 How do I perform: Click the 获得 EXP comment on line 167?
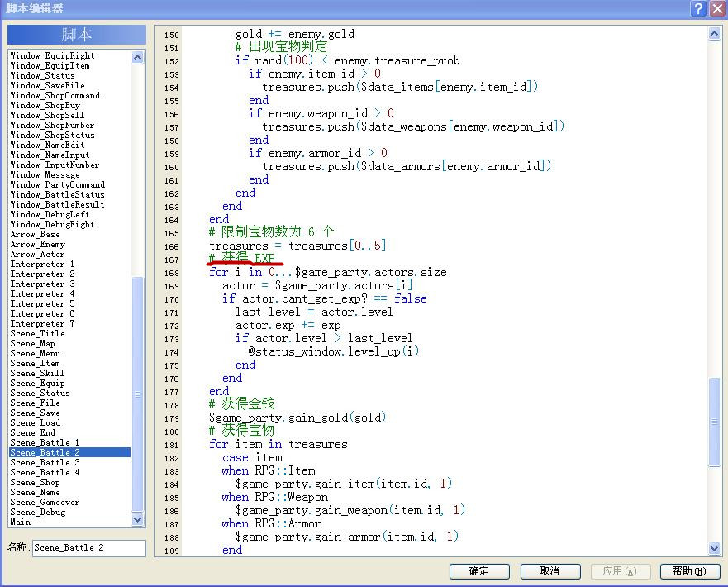[242, 258]
